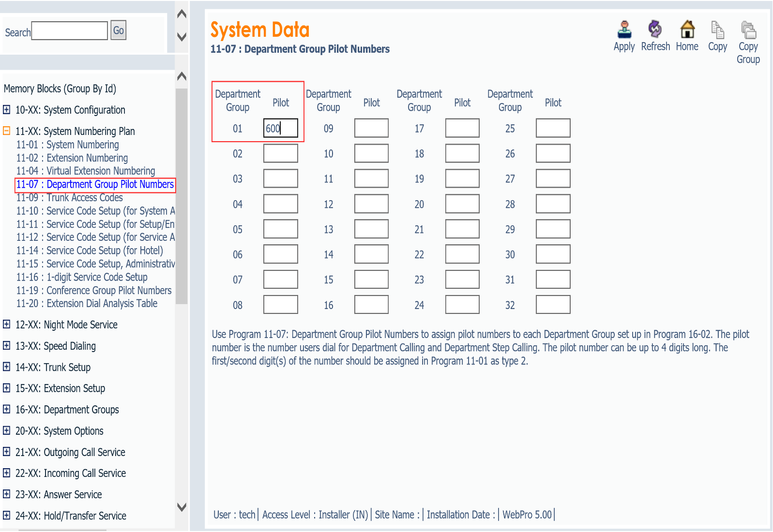
Task: Click Pilot field for Department Group 20
Action: point(462,204)
